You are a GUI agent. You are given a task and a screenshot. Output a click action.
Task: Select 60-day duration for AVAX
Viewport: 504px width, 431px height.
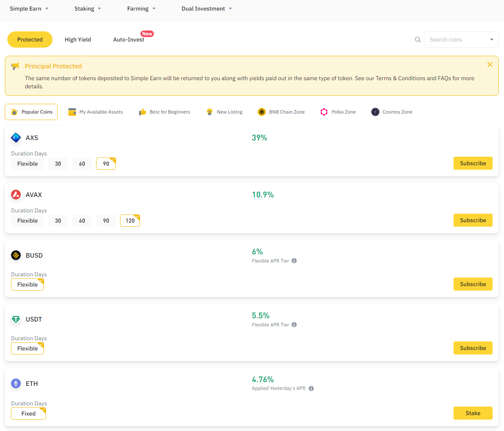pyautogui.click(x=82, y=221)
